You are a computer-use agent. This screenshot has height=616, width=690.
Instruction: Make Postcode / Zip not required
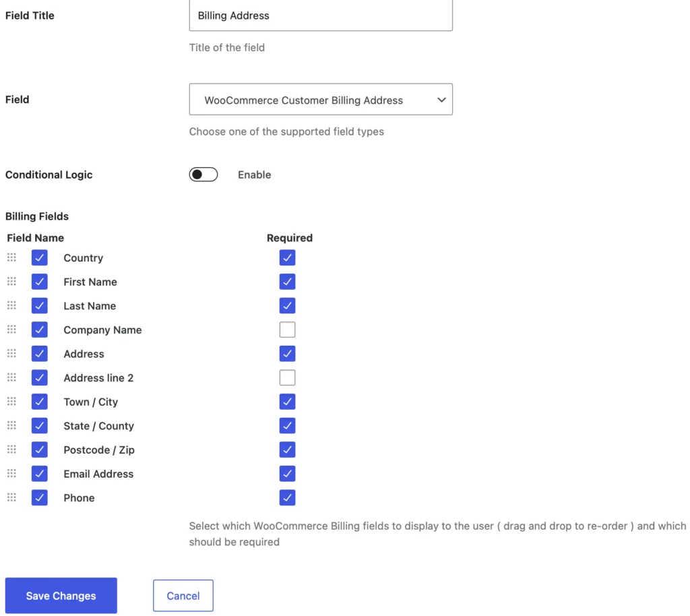click(287, 450)
